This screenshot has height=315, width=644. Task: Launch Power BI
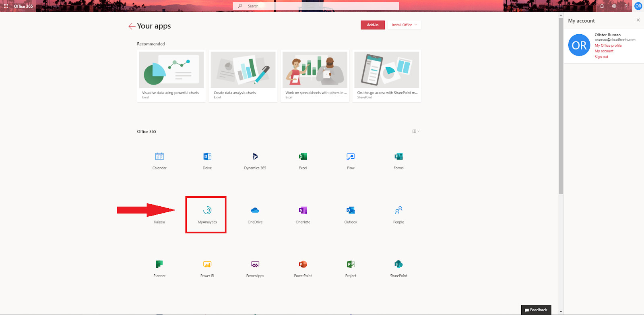(x=207, y=269)
